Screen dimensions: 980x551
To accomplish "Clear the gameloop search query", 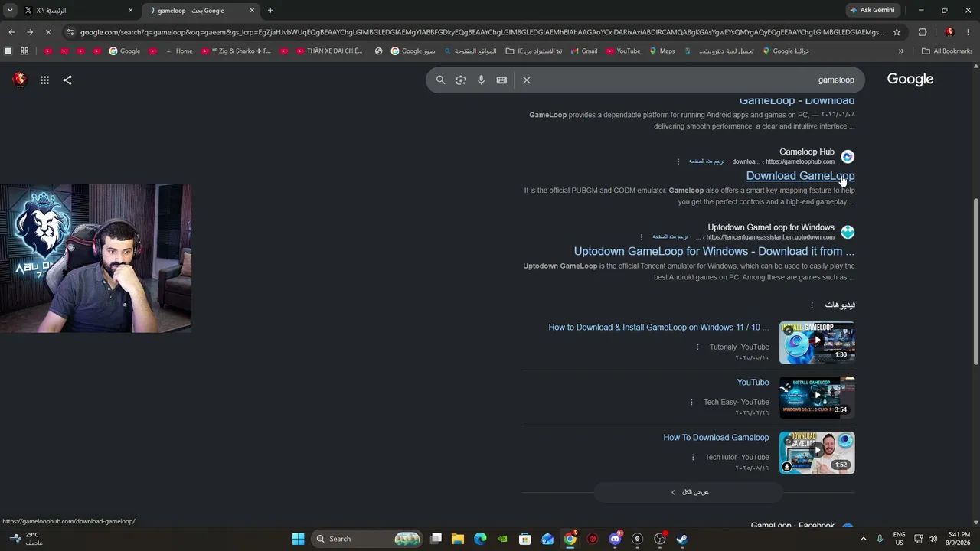I will coord(527,80).
